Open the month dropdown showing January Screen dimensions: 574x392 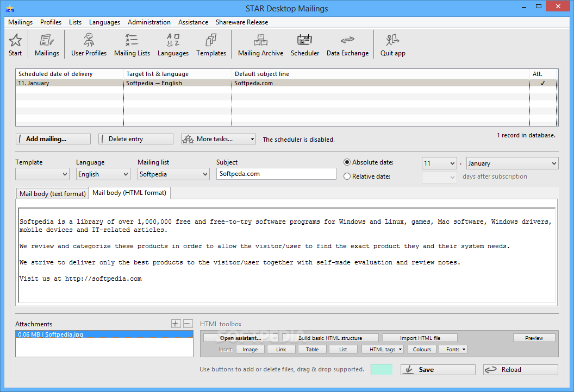513,163
